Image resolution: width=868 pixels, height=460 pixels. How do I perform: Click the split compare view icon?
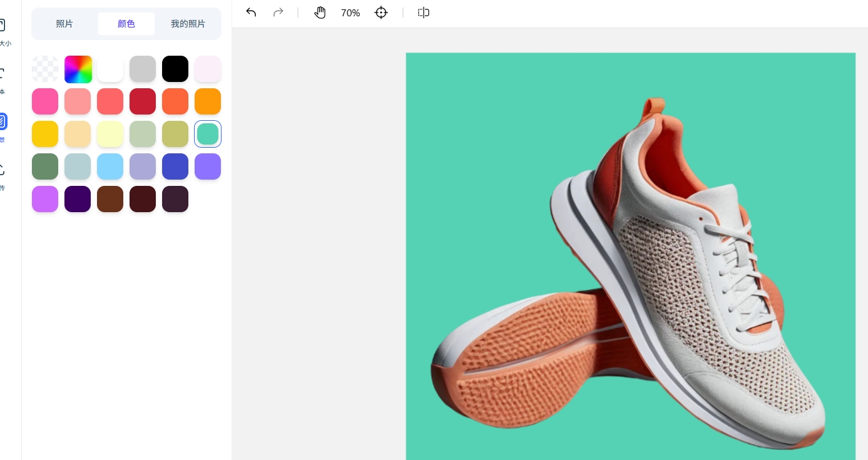[x=424, y=13]
